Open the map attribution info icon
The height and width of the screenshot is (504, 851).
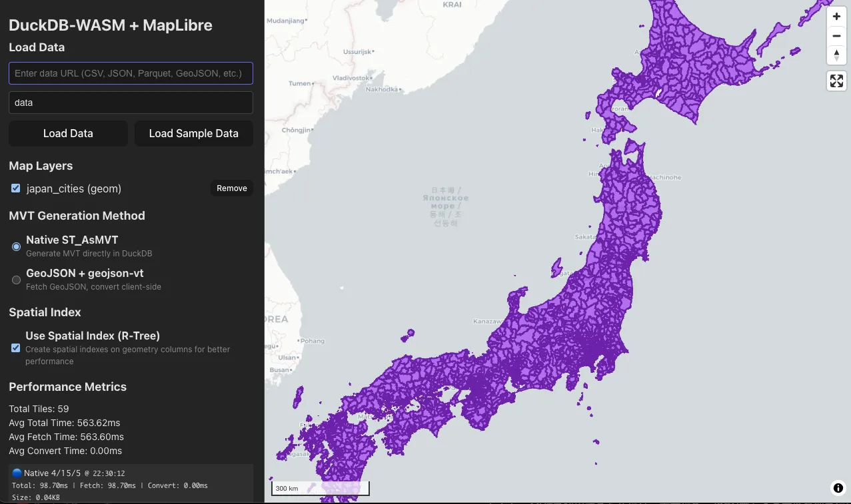click(x=838, y=488)
